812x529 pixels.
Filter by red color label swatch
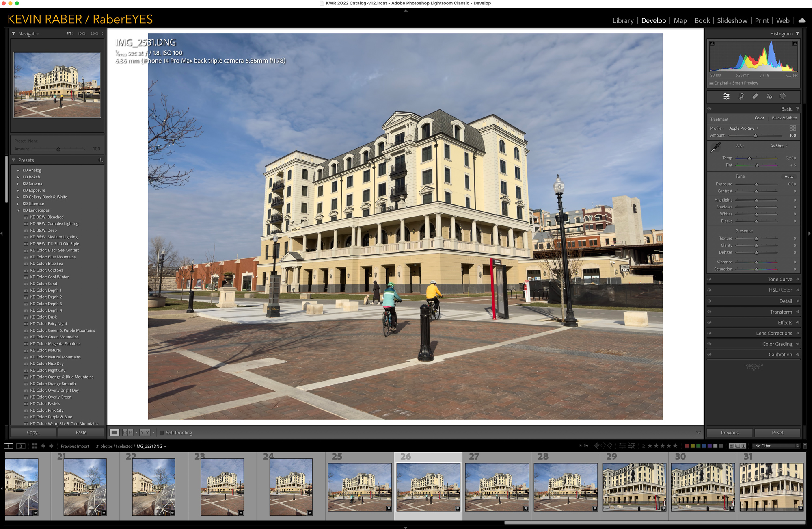(687, 446)
